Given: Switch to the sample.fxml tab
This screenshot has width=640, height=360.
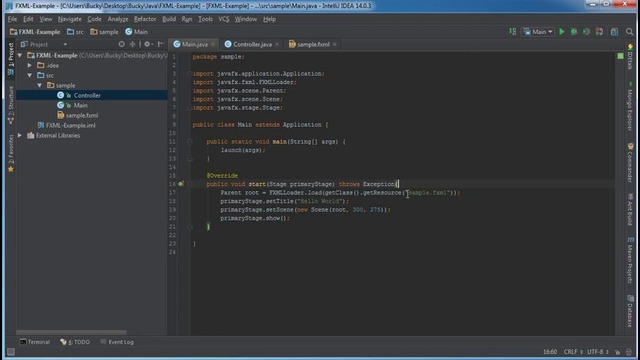Looking at the screenshot, I should 313,44.
